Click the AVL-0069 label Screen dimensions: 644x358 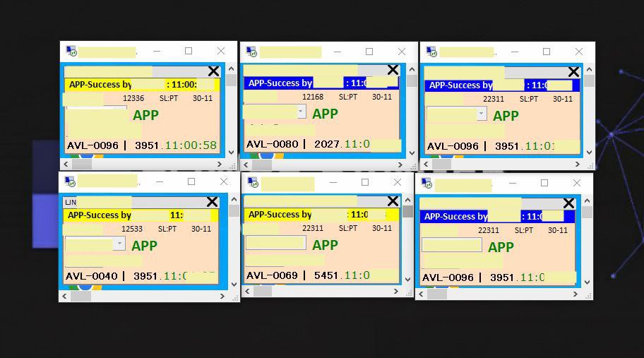(272, 275)
